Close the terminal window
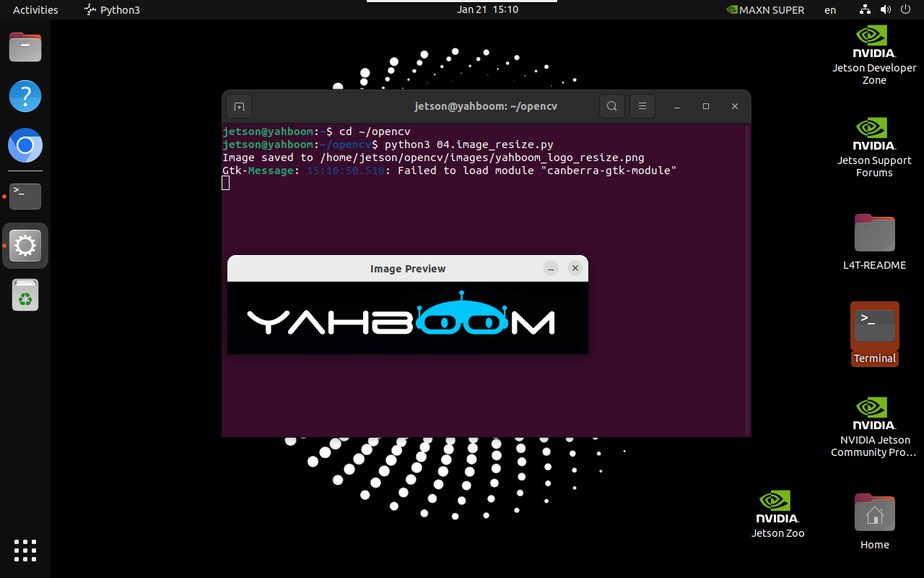This screenshot has height=578, width=924. coord(735,106)
